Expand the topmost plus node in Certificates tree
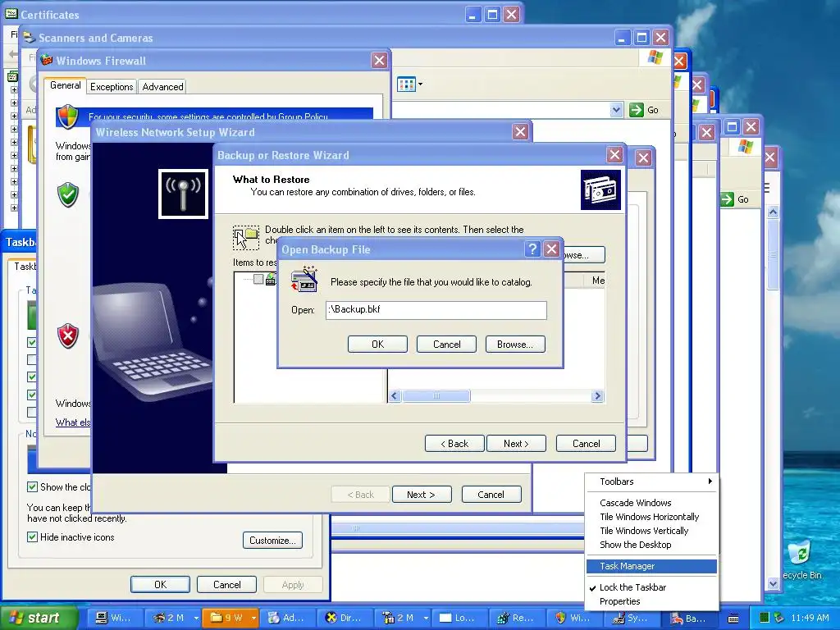Screen dimensions: 840x630 click(x=14, y=90)
